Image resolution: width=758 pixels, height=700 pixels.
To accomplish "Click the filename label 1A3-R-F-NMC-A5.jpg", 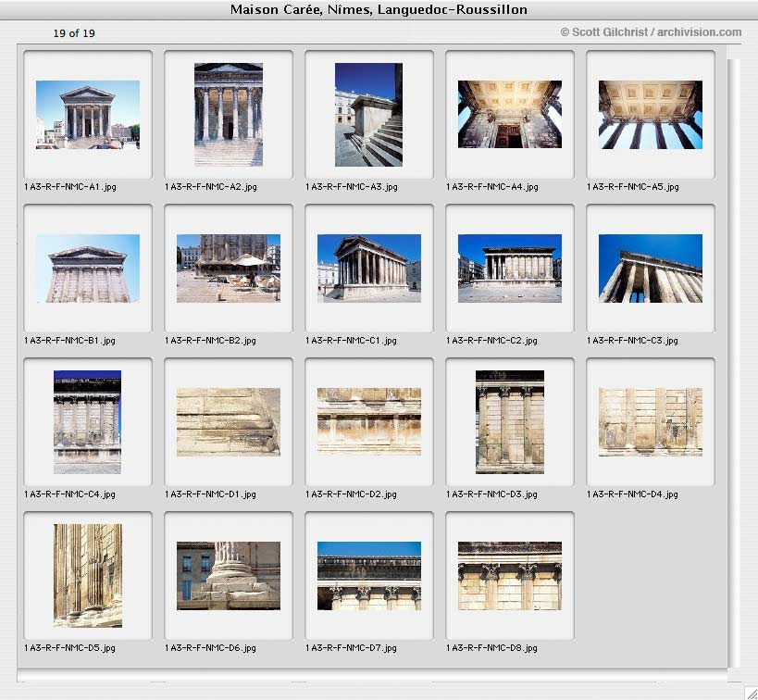I will coord(633,187).
